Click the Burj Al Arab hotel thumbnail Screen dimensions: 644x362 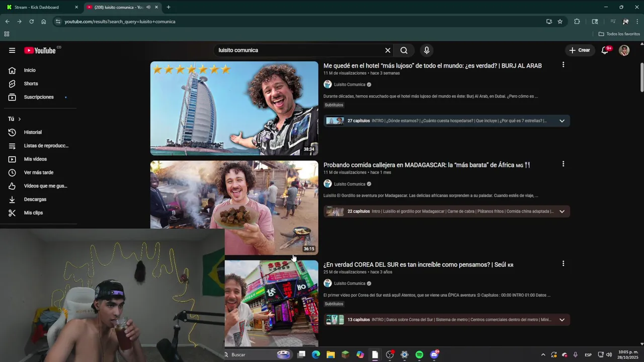tap(234, 108)
